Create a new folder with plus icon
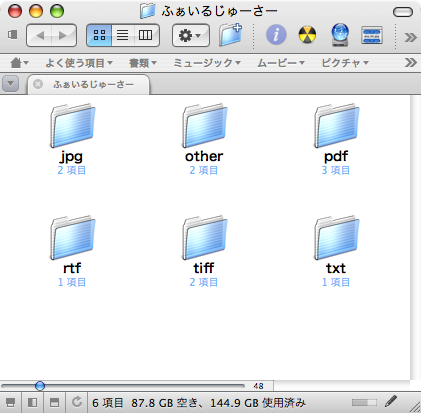The width and height of the screenshot is (421, 413). point(231,35)
